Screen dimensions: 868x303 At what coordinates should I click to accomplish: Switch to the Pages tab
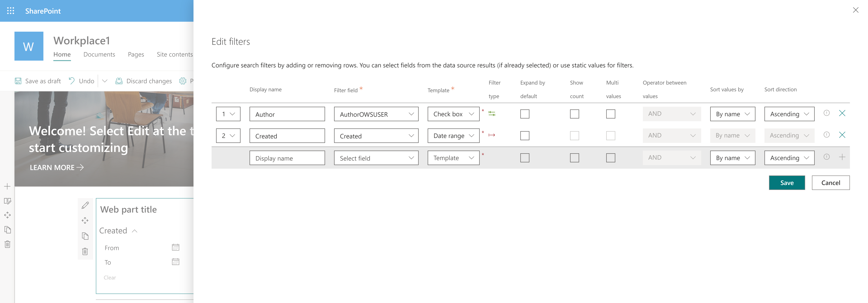tap(136, 54)
